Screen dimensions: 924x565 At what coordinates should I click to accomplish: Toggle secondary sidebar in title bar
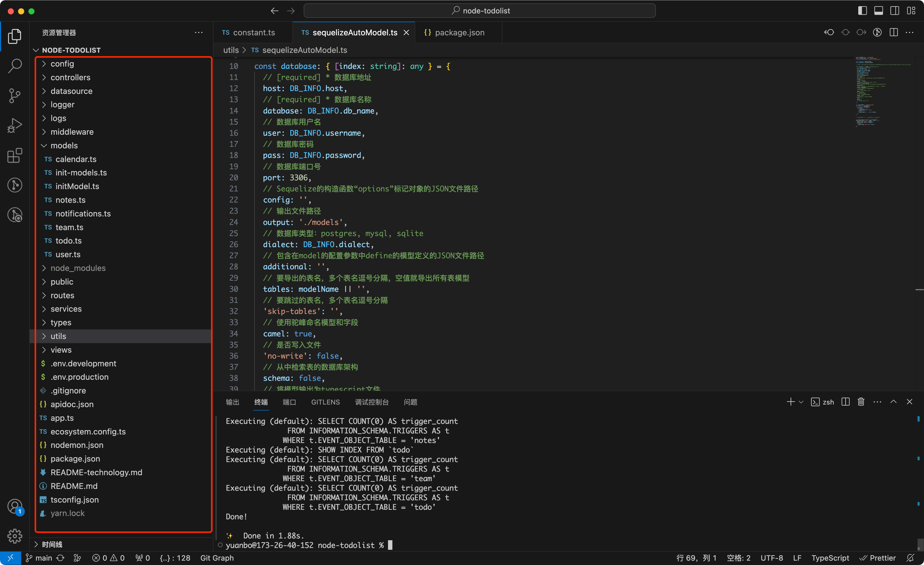tap(894, 11)
